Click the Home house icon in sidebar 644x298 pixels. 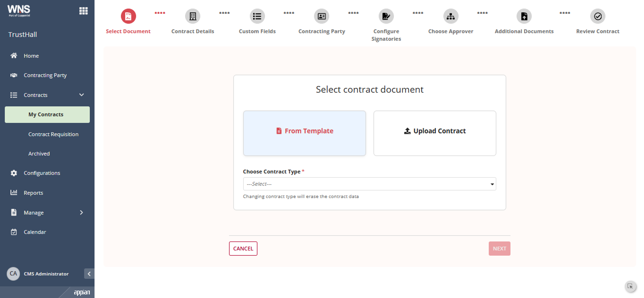pos(14,56)
